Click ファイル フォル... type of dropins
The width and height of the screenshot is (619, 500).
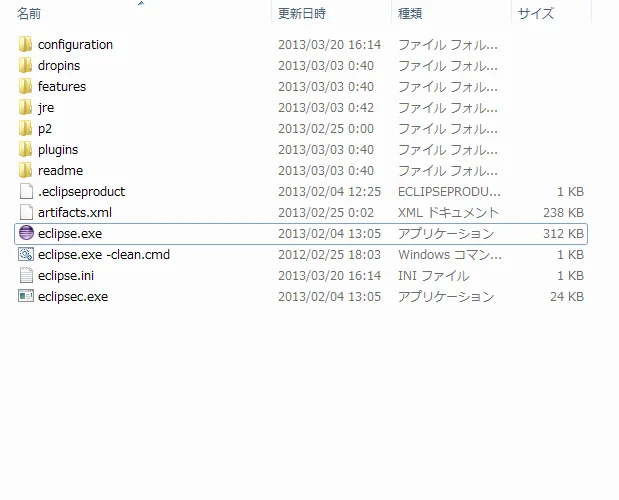click(448, 66)
